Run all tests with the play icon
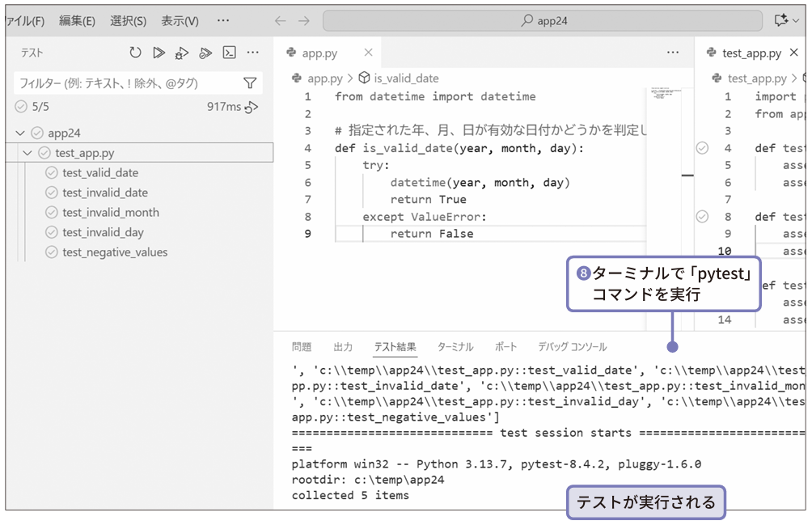 click(159, 53)
